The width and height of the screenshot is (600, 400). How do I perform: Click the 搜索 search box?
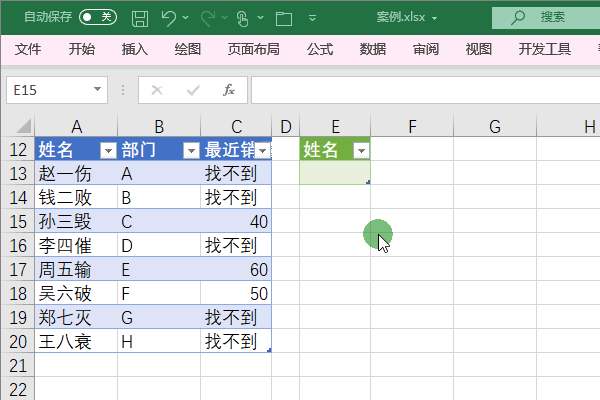tap(546, 18)
